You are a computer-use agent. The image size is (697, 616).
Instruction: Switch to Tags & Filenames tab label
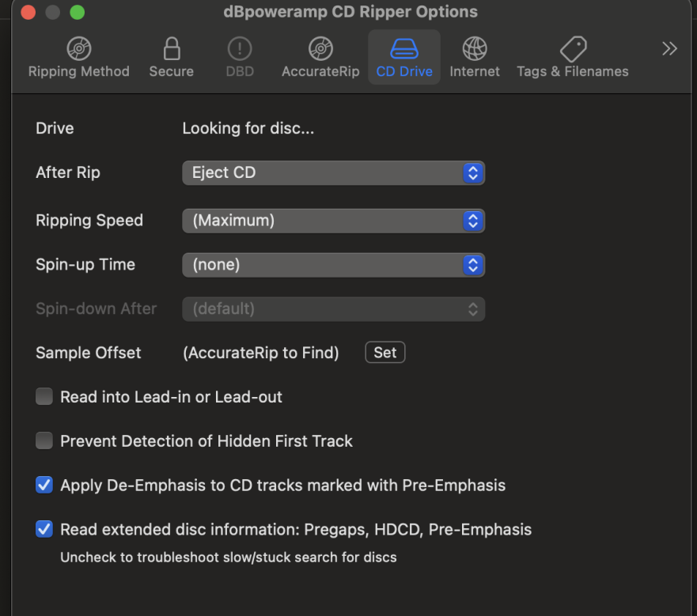[x=573, y=71]
